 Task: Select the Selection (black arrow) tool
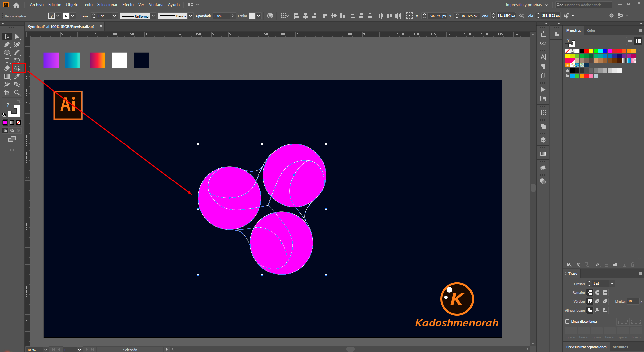coord(7,36)
